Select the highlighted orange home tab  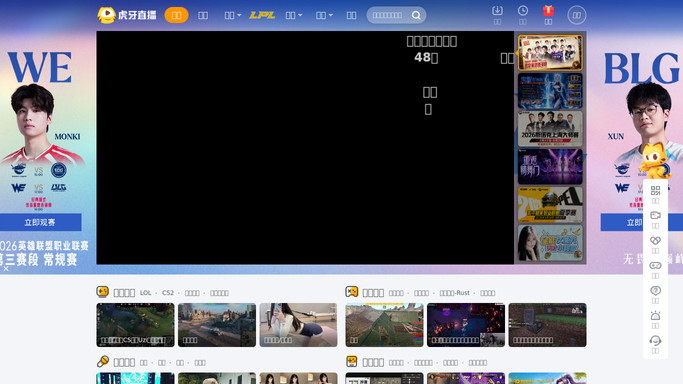tap(176, 15)
